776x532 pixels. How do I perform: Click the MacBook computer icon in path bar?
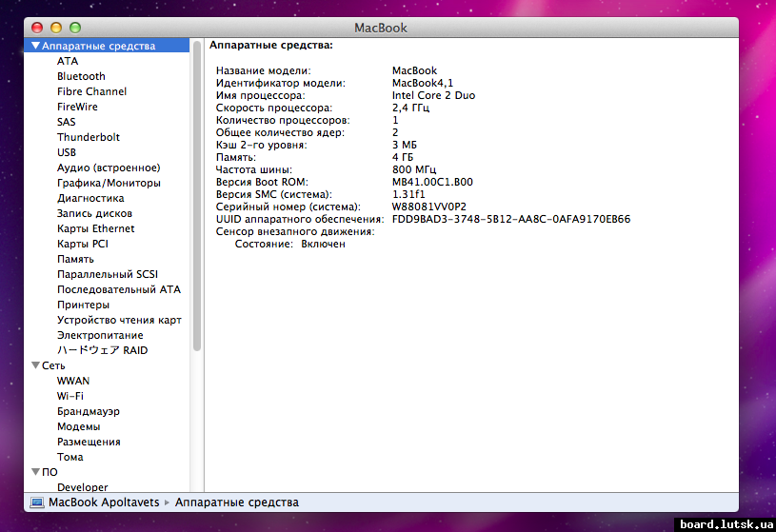37,502
